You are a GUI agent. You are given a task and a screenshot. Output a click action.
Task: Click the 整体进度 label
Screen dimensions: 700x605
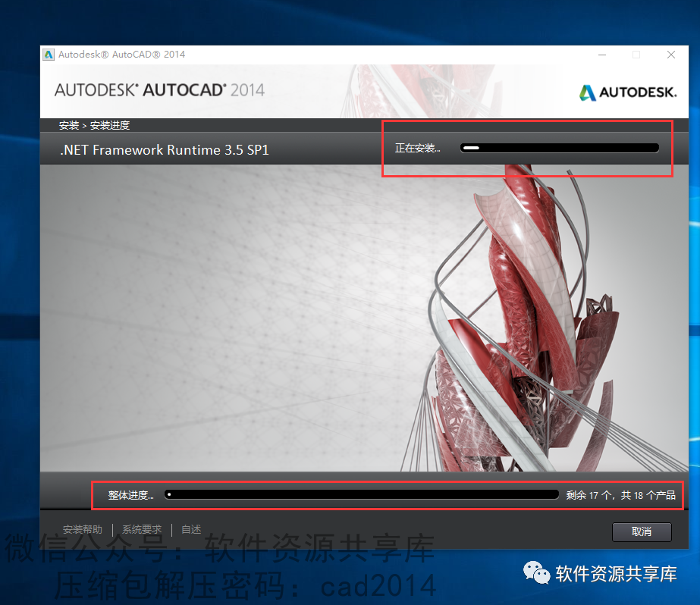click(x=130, y=495)
